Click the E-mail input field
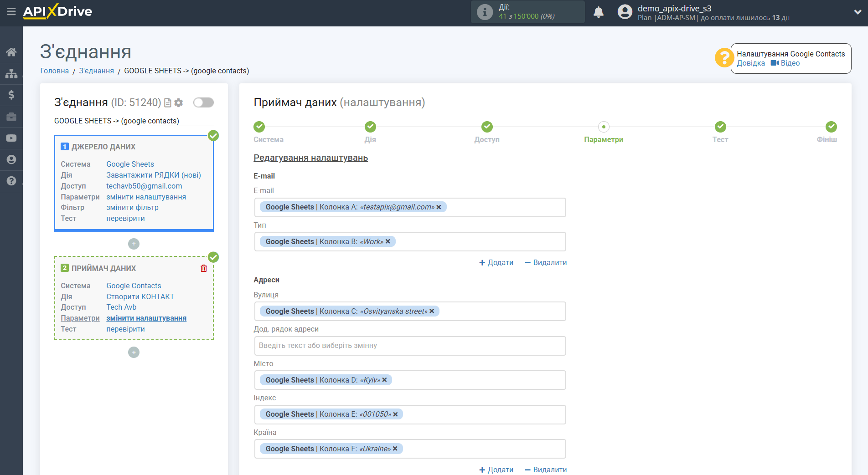This screenshot has width=868, height=475. coord(410,208)
